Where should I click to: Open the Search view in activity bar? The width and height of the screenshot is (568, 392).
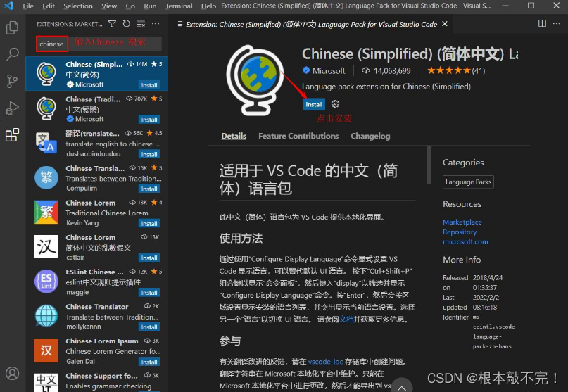click(x=12, y=54)
